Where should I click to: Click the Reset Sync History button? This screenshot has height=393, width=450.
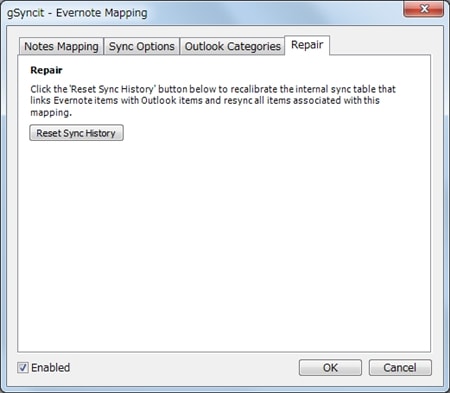(76, 133)
